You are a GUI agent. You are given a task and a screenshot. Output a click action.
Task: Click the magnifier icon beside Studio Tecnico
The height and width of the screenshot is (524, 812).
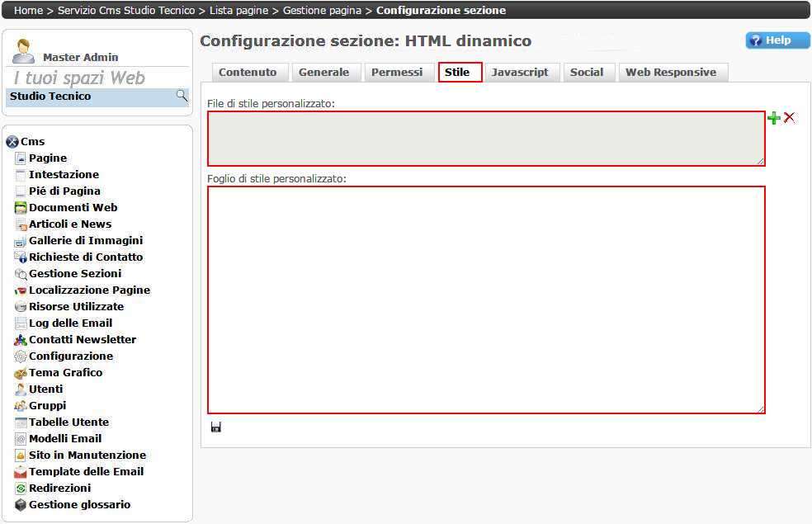coord(182,97)
